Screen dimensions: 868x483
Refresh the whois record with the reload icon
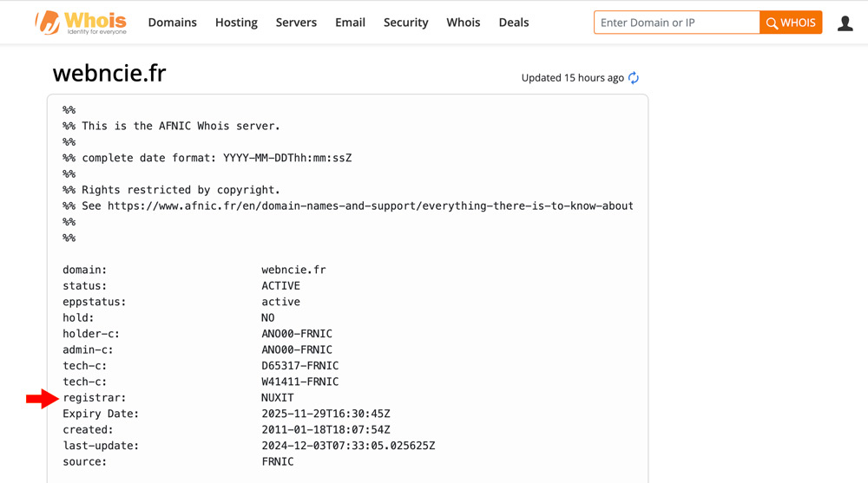coord(634,78)
